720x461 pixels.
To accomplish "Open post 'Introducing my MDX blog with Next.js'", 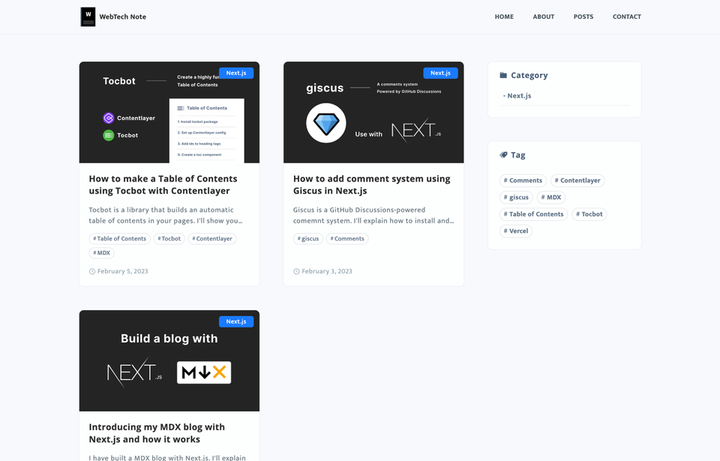I will coord(157,433).
